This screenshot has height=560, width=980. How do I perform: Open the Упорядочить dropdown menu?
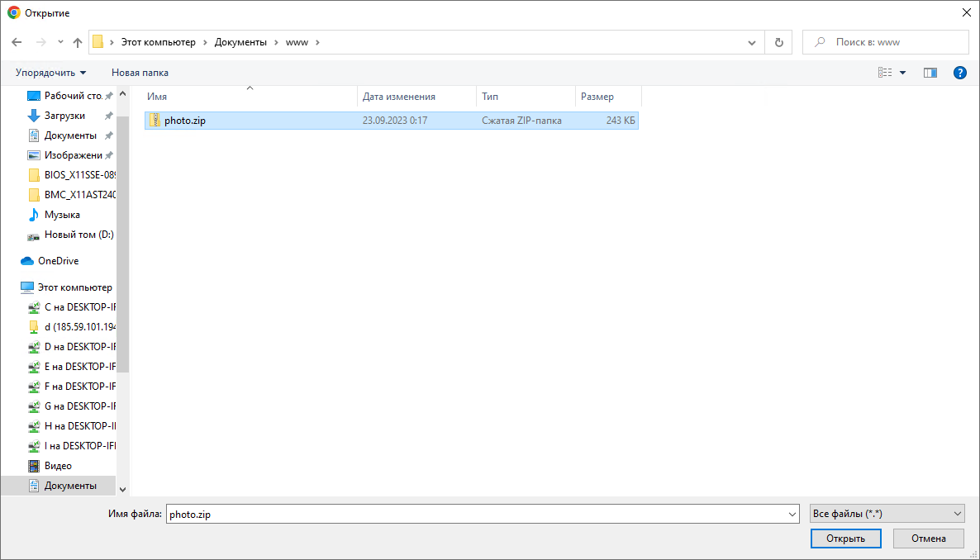pyautogui.click(x=50, y=73)
